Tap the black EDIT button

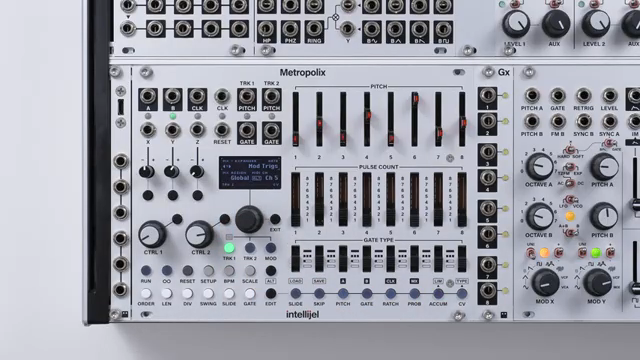(271, 293)
